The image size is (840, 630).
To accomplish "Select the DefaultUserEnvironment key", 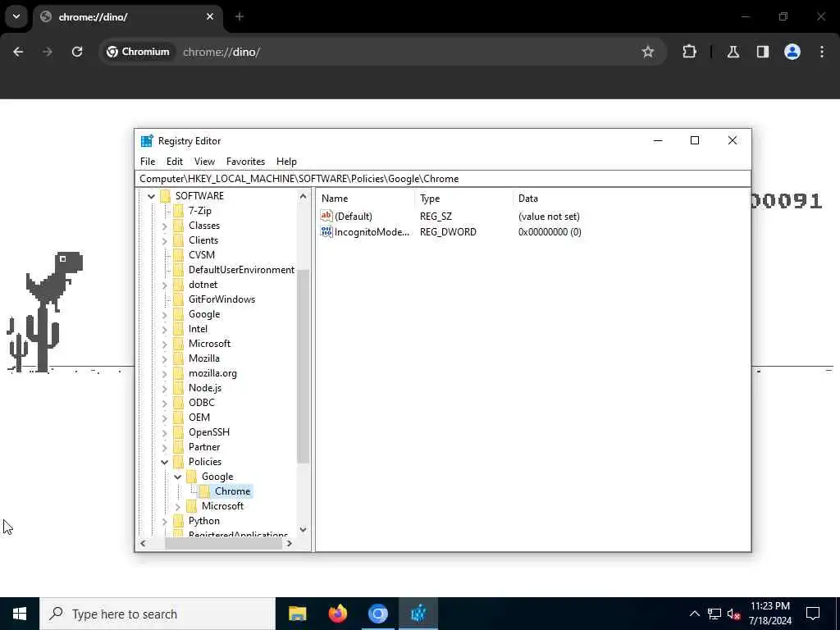I will point(241,269).
